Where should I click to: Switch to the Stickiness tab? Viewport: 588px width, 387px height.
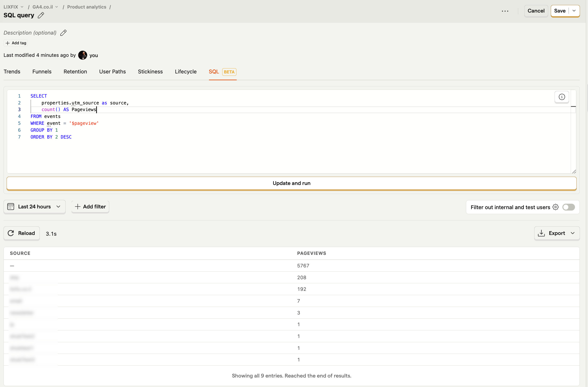click(x=150, y=72)
